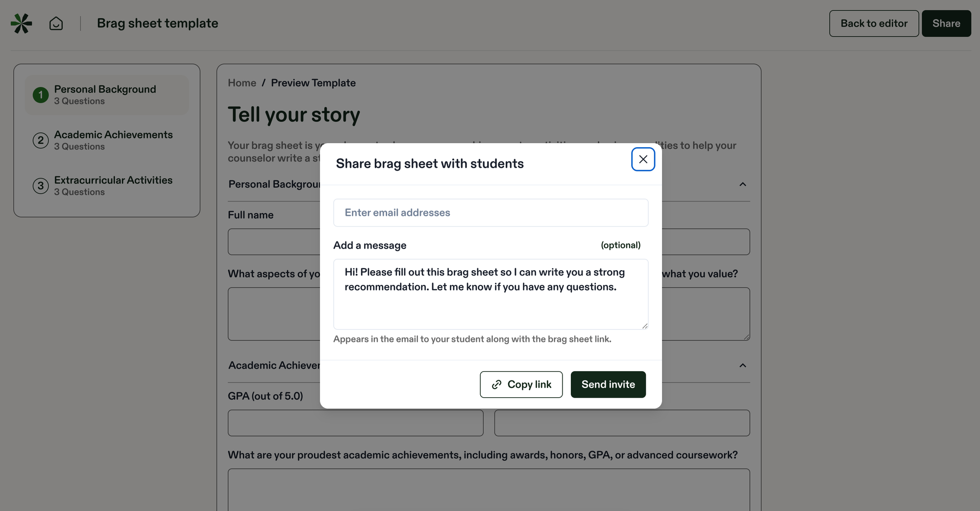Image resolution: width=980 pixels, height=511 pixels.
Task: Click the textarea resize grip on the message box
Action: coord(645,326)
